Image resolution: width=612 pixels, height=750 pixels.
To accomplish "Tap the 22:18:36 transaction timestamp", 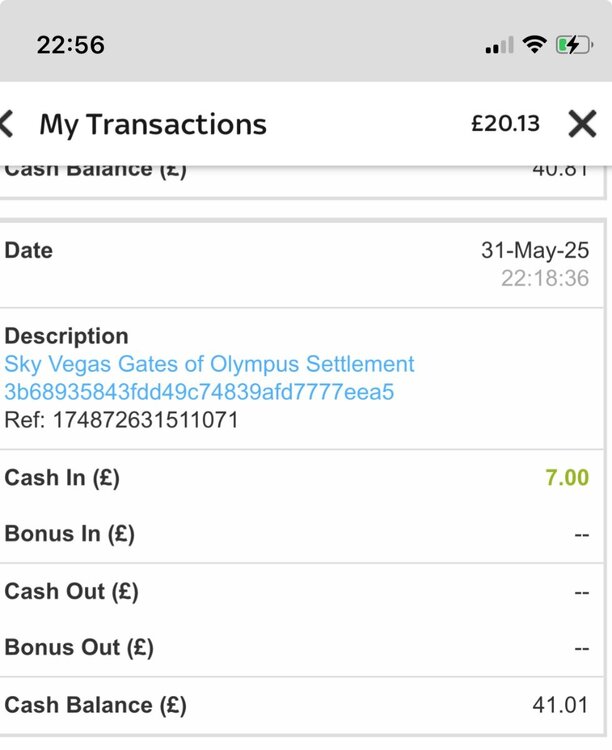I will tap(545, 279).
